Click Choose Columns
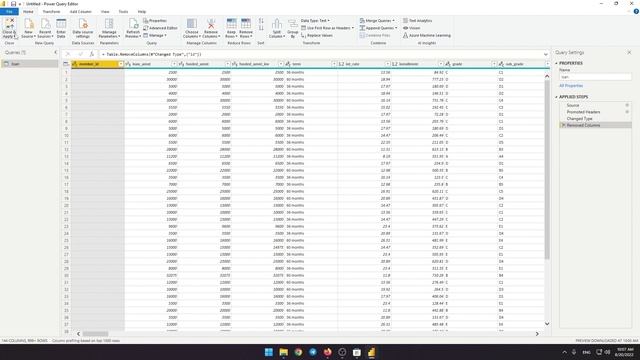Image resolution: width=640 pixels, height=360 pixels. pos(191,28)
